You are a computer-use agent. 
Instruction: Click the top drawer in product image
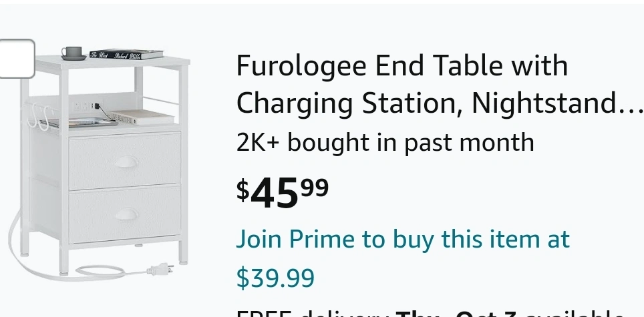coord(125,161)
